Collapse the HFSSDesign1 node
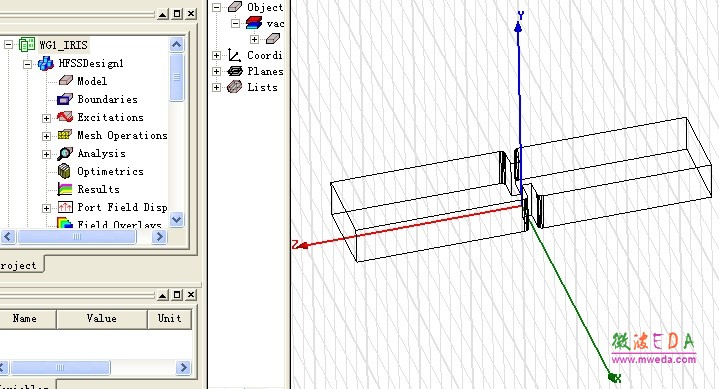 coord(28,64)
